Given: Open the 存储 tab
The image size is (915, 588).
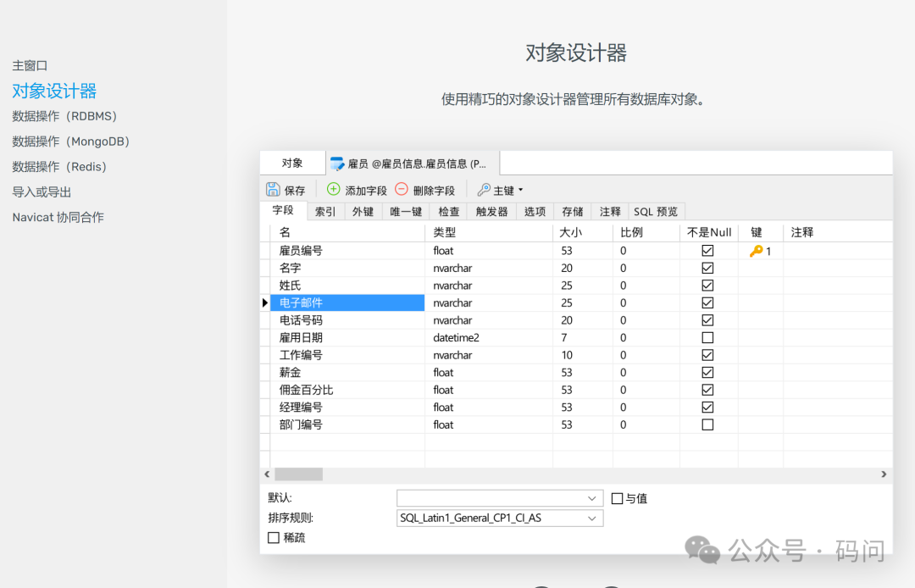Looking at the screenshot, I should pyautogui.click(x=573, y=212).
